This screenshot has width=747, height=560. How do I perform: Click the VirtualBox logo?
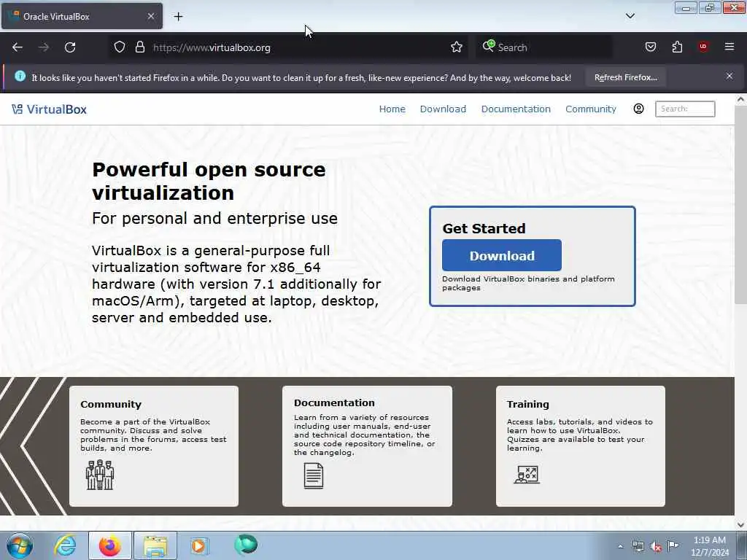(x=49, y=109)
